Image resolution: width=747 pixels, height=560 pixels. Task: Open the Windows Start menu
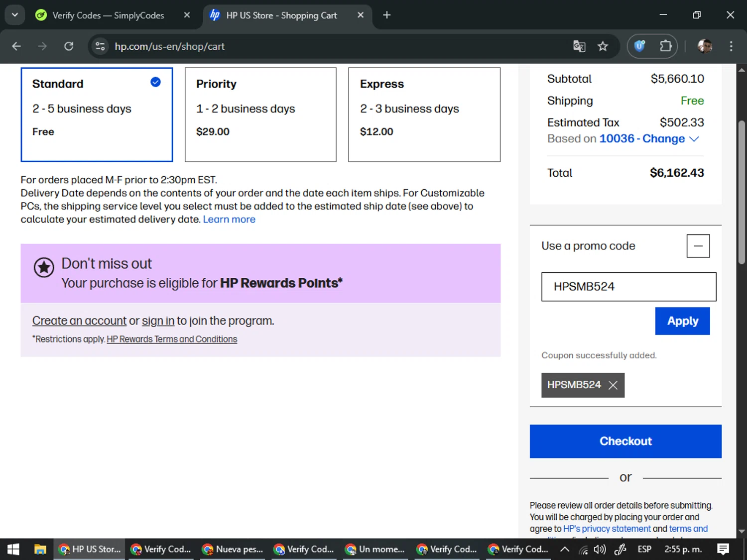(x=13, y=549)
